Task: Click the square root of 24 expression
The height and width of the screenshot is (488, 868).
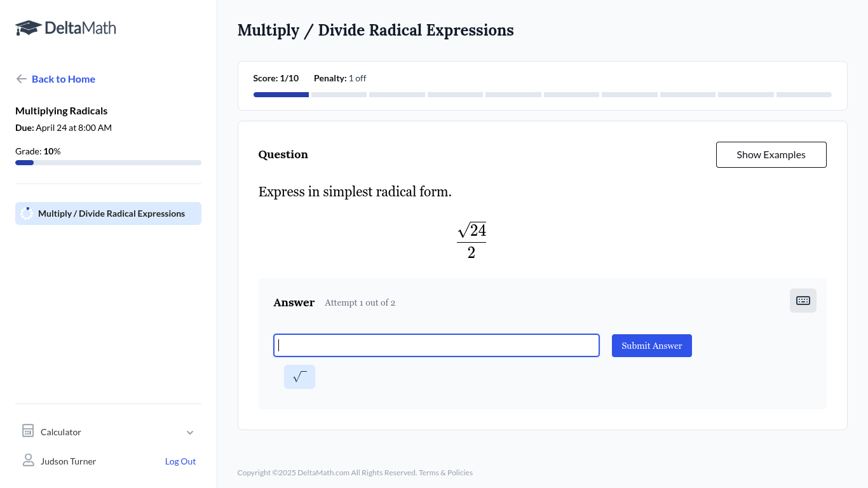Action: [x=472, y=231]
